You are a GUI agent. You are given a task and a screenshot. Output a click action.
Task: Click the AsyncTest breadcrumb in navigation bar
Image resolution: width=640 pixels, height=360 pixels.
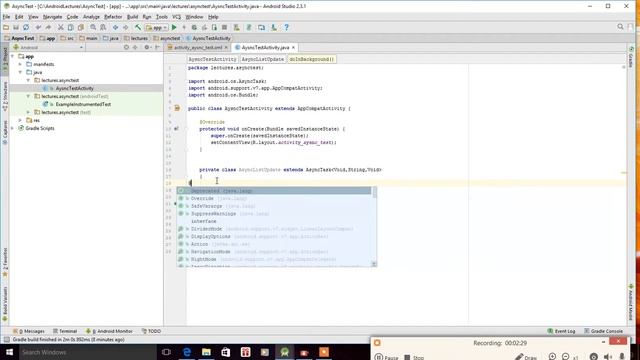(19, 38)
